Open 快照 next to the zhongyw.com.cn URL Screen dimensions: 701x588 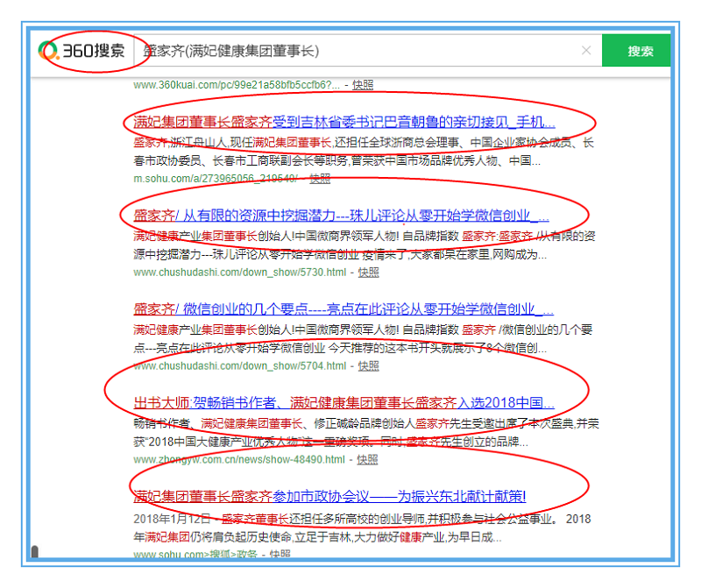pos(367,459)
